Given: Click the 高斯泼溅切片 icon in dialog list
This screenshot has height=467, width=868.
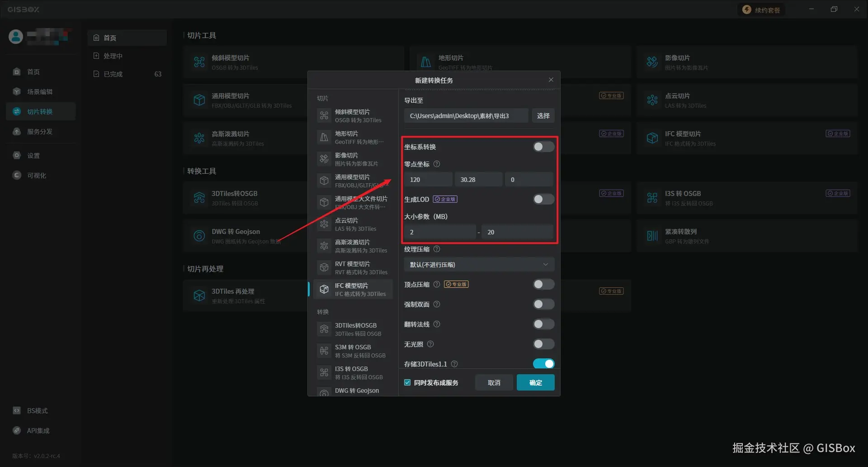Looking at the screenshot, I should pos(324,246).
